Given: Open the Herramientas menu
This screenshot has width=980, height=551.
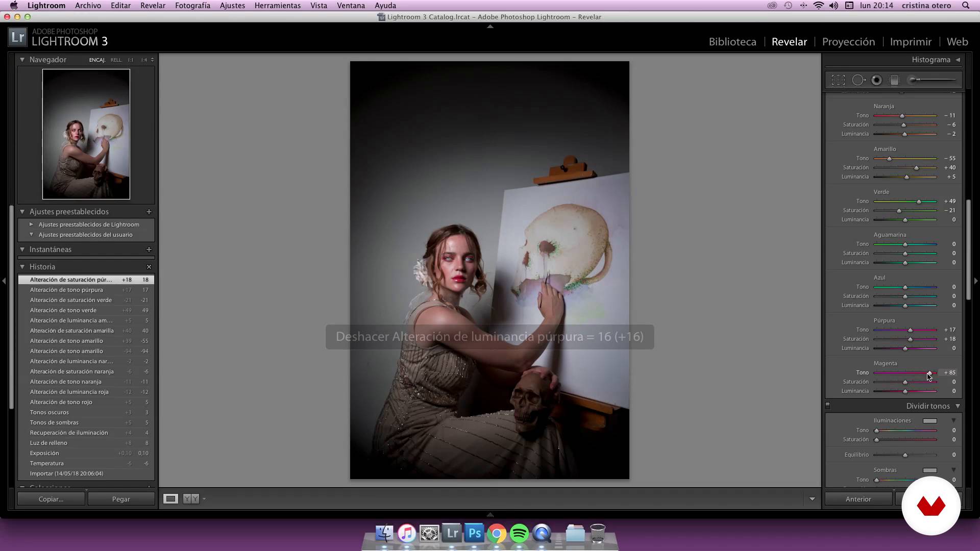Looking at the screenshot, I should [278, 6].
